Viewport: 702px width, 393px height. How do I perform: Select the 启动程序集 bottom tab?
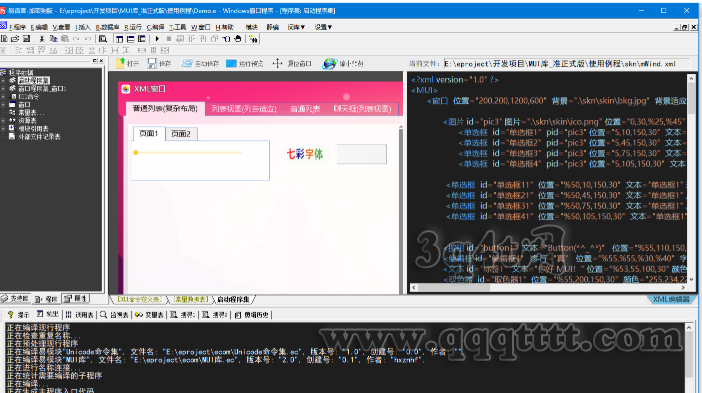pyautogui.click(x=233, y=299)
